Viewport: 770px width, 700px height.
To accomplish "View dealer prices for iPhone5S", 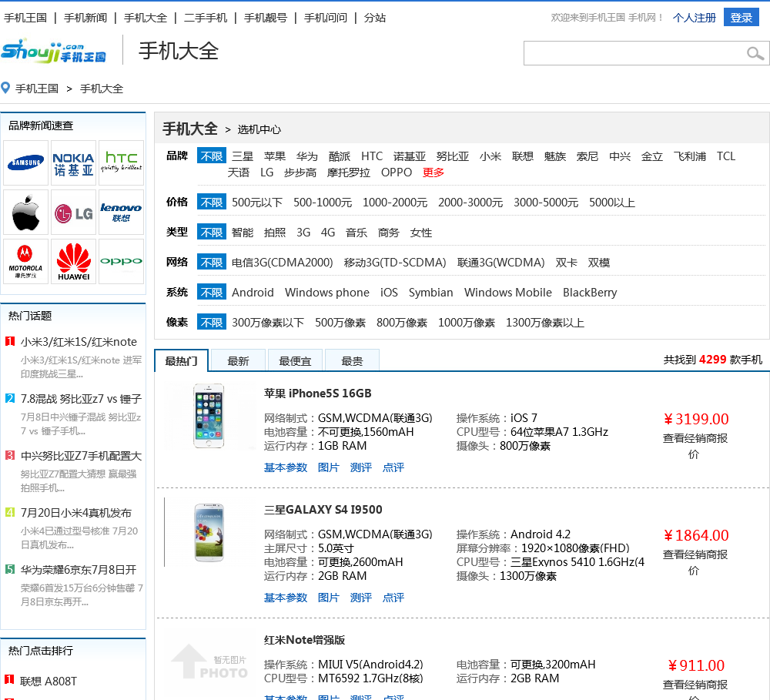I will pos(695,446).
